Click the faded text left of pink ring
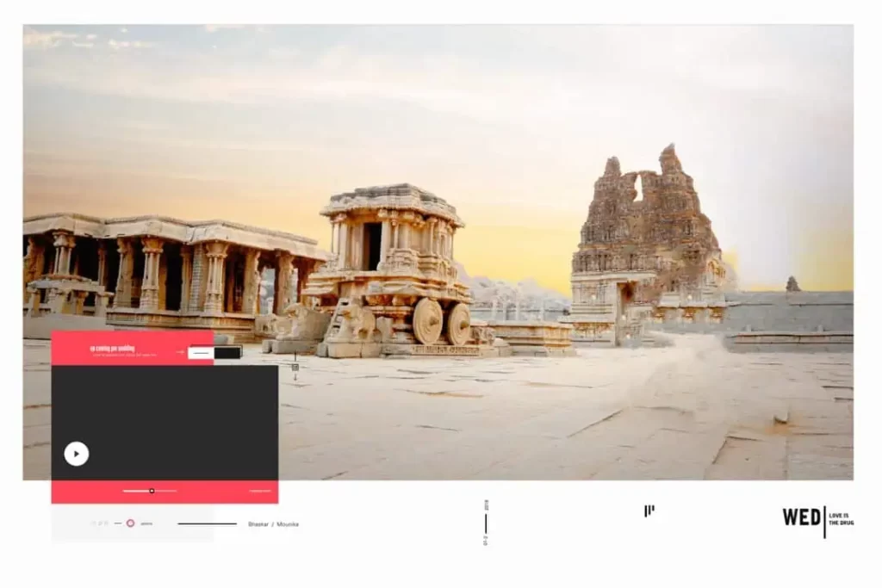 click(100, 523)
